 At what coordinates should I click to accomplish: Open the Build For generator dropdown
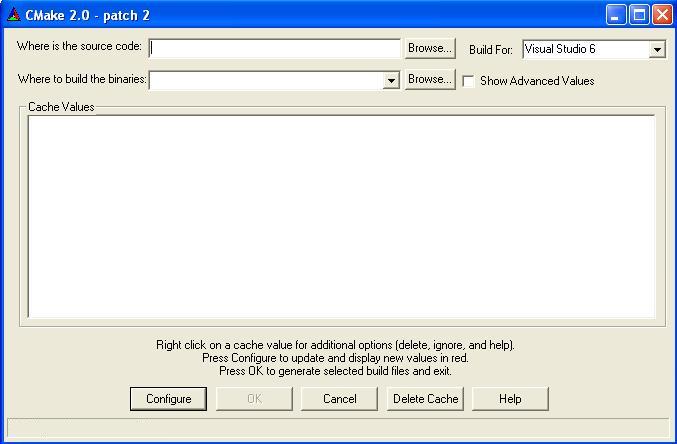657,49
